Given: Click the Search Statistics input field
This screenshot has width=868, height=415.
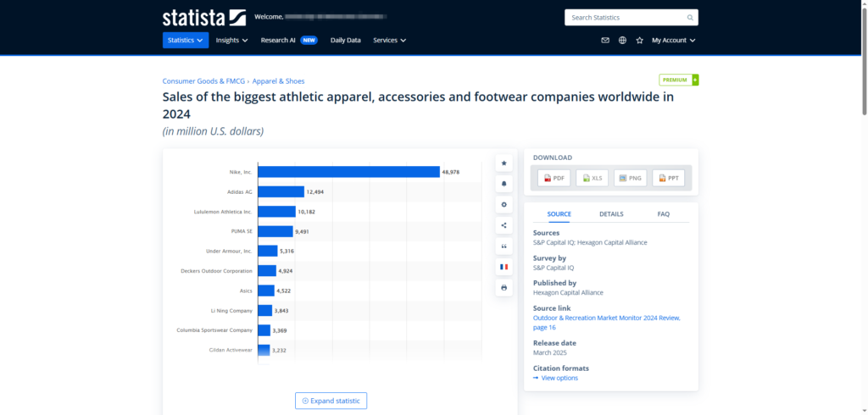Looking at the screenshot, I should pos(626,17).
